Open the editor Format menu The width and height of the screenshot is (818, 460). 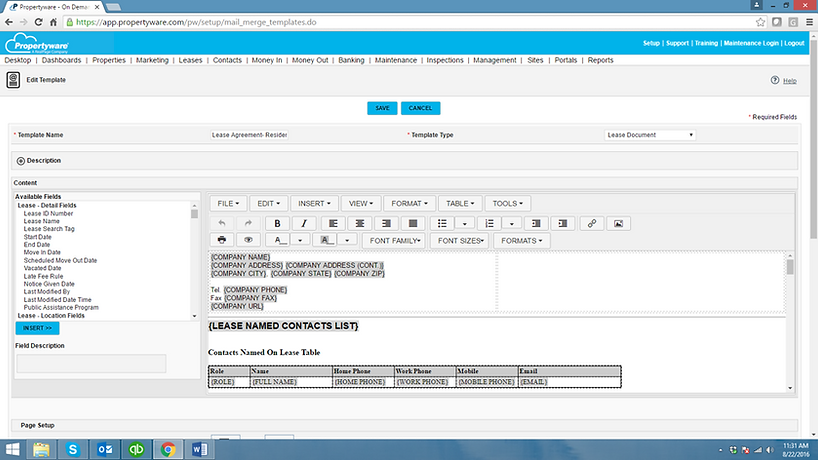pyautogui.click(x=409, y=203)
